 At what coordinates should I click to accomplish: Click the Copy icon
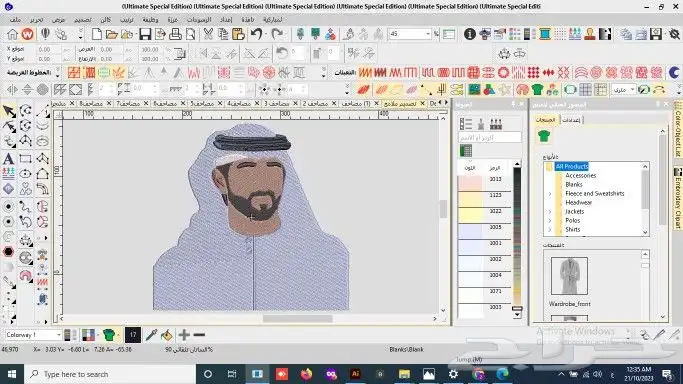point(223,34)
